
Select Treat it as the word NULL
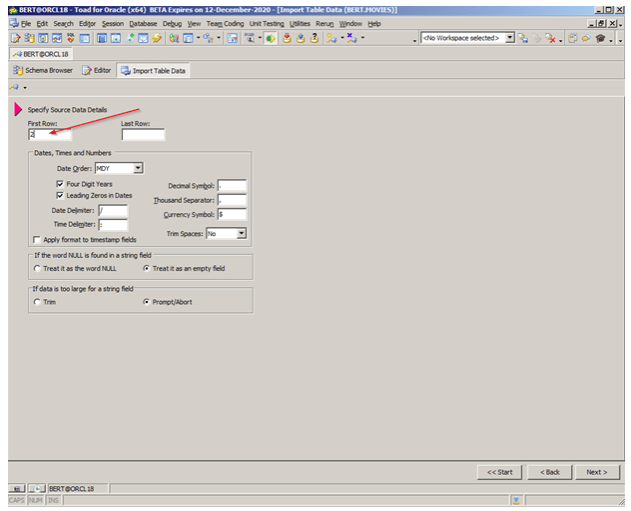(37, 268)
